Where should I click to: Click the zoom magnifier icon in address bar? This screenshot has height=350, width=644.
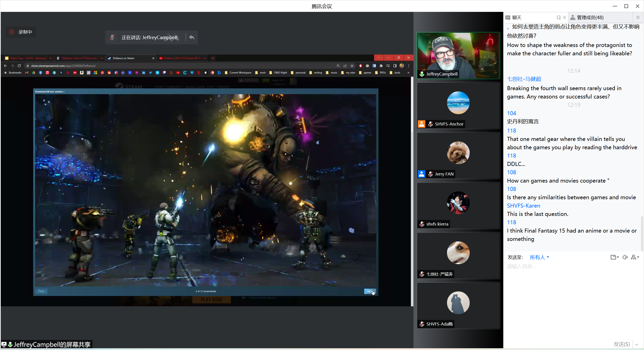coord(338,66)
